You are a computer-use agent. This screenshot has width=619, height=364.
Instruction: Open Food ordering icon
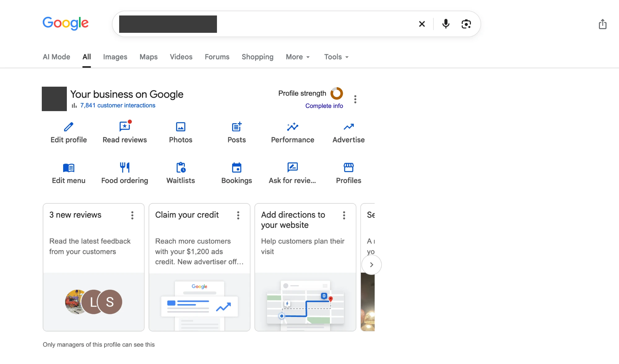click(x=125, y=167)
